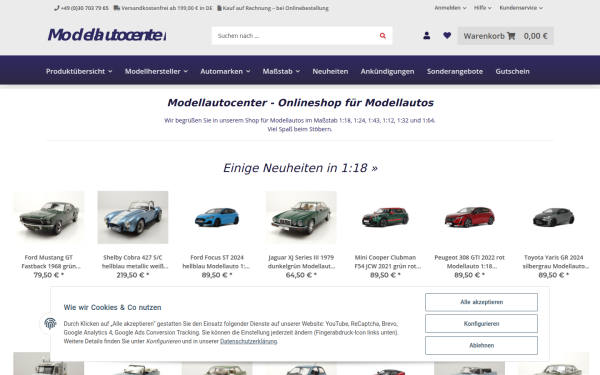Expand the Kundenservice dropdown
This screenshot has width=600, height=375.
pyautogui.click(x=521, y=8)
